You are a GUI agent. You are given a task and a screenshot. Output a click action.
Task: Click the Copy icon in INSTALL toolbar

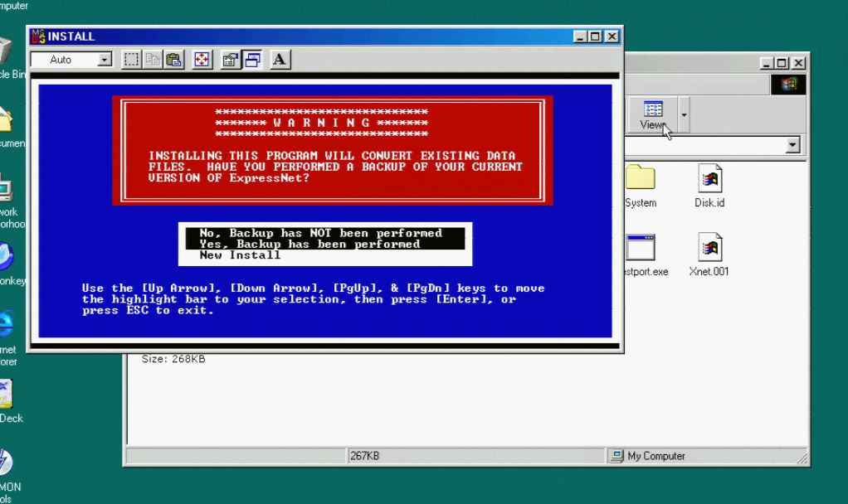(x=153, y=60)
